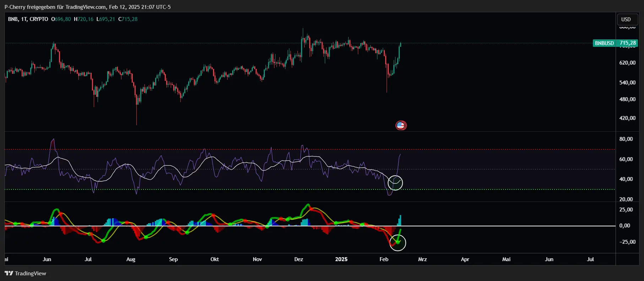Click the Nov label on time axis
Screen dimensions: 644x281
click(x=257, y=259)
